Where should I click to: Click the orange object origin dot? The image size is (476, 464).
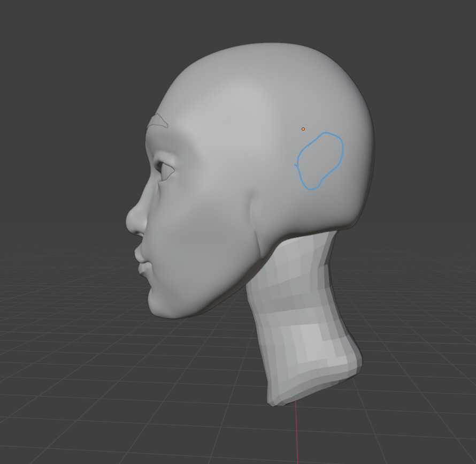303,129
